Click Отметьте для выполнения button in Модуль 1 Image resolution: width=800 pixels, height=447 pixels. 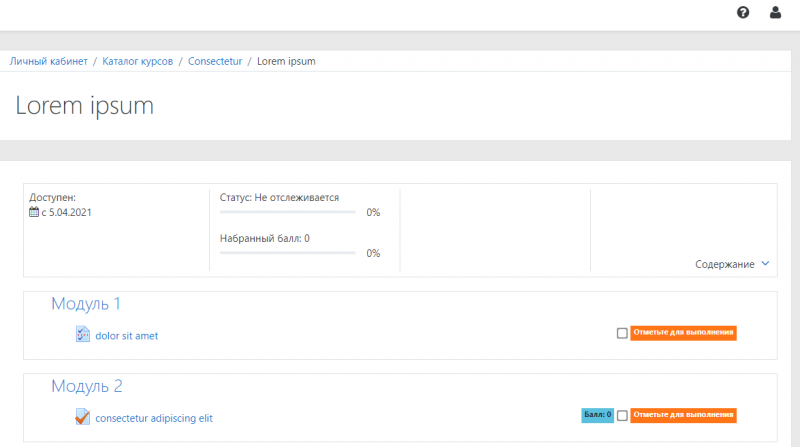(683, 333)
